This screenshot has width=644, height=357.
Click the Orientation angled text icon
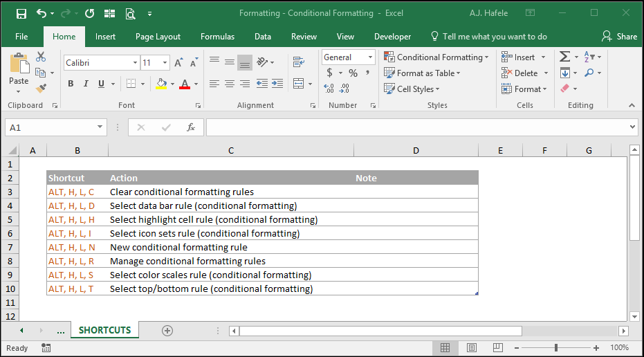pos(261,62)
